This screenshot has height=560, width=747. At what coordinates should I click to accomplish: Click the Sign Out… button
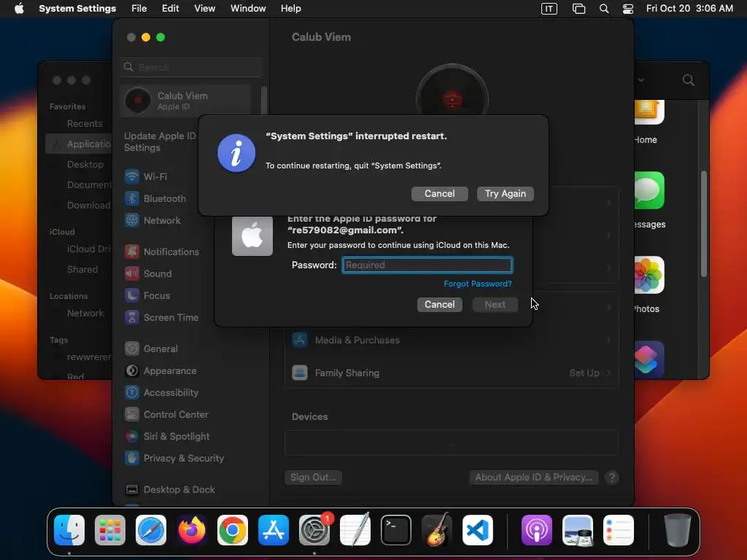(313, 477)
